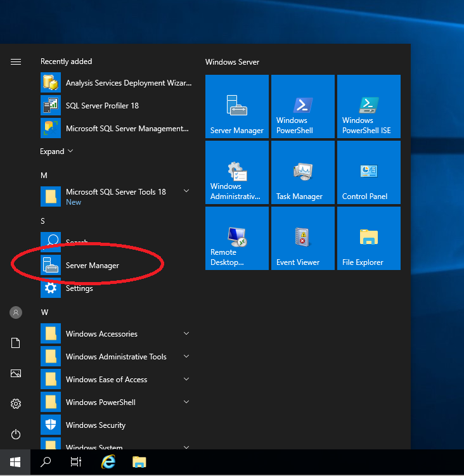Click the taskbar search magnifier

pyautogui.click(x=46, y=462)
